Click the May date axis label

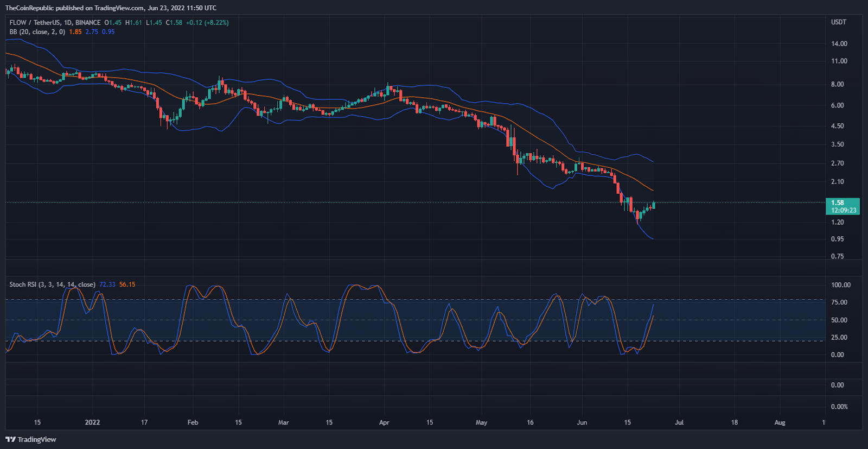[x=481, y=422]
